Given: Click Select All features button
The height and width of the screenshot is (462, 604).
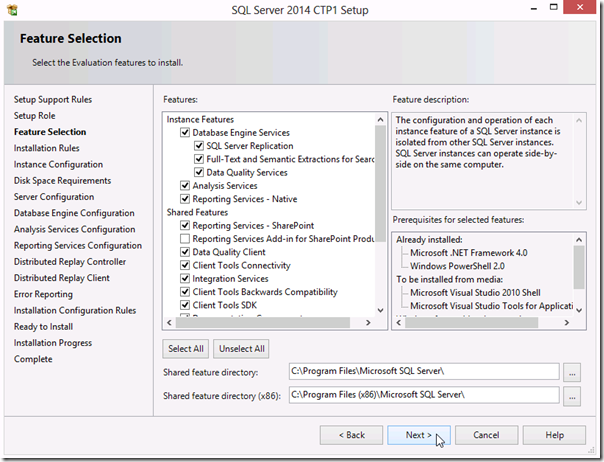Looking at the screenshot, I should click(186, 349).
